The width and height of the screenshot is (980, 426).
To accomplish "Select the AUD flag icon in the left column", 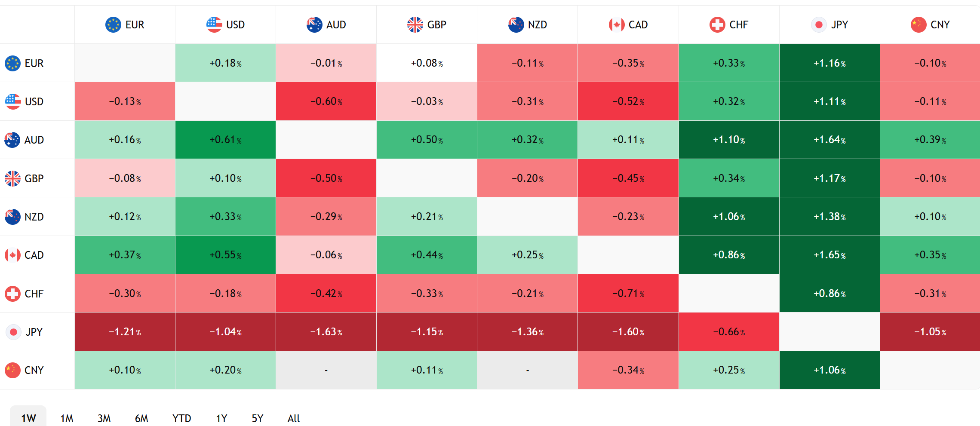I will 12,140.
